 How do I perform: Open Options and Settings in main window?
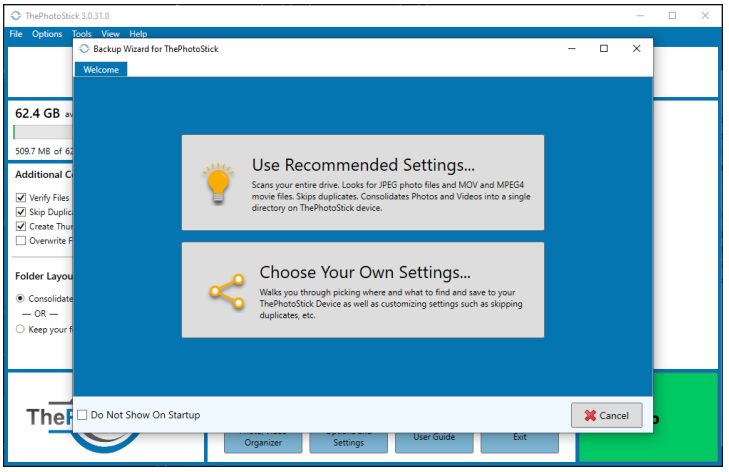349,442
